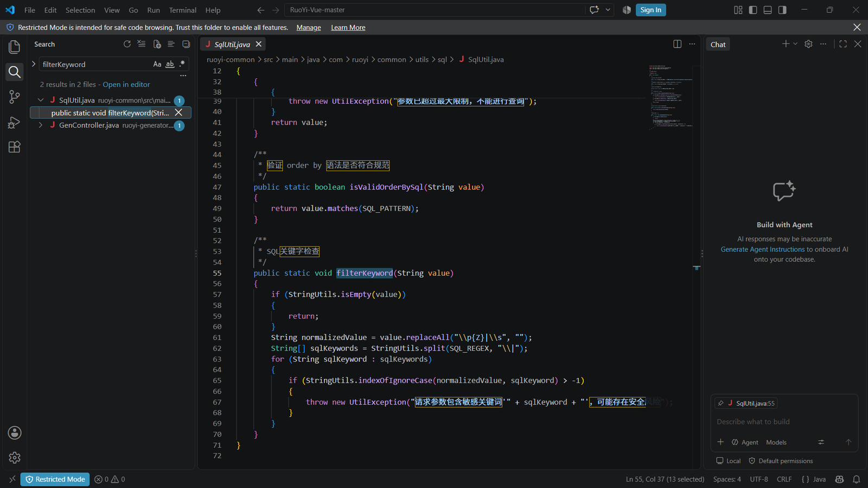Expand GenController.java search result group

coord(41,125)
